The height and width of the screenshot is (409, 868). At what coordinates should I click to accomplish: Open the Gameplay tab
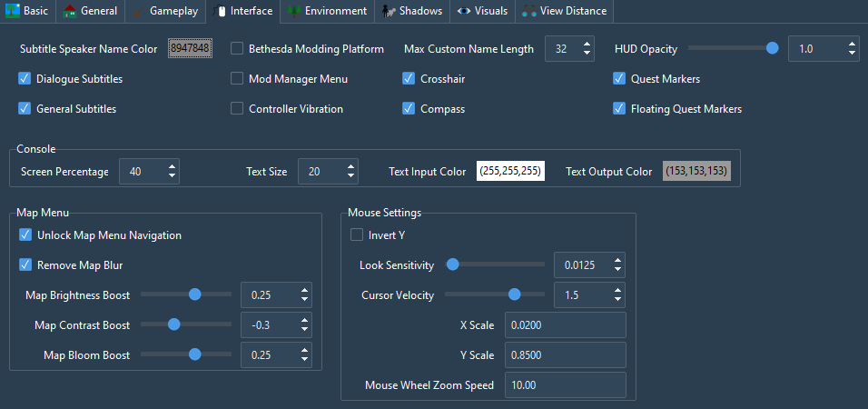165,11
